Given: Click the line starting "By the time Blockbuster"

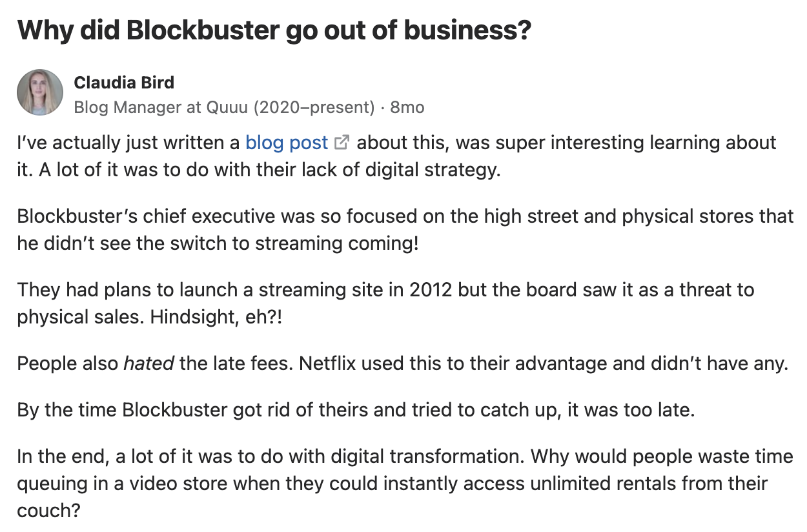Looking at the screenshot, I should [356, 410].
